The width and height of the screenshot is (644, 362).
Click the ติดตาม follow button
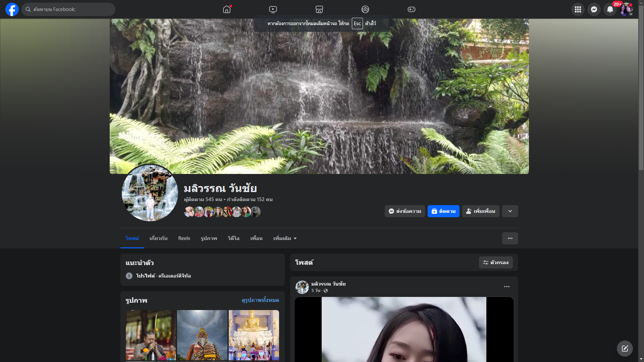click(443, 211)
